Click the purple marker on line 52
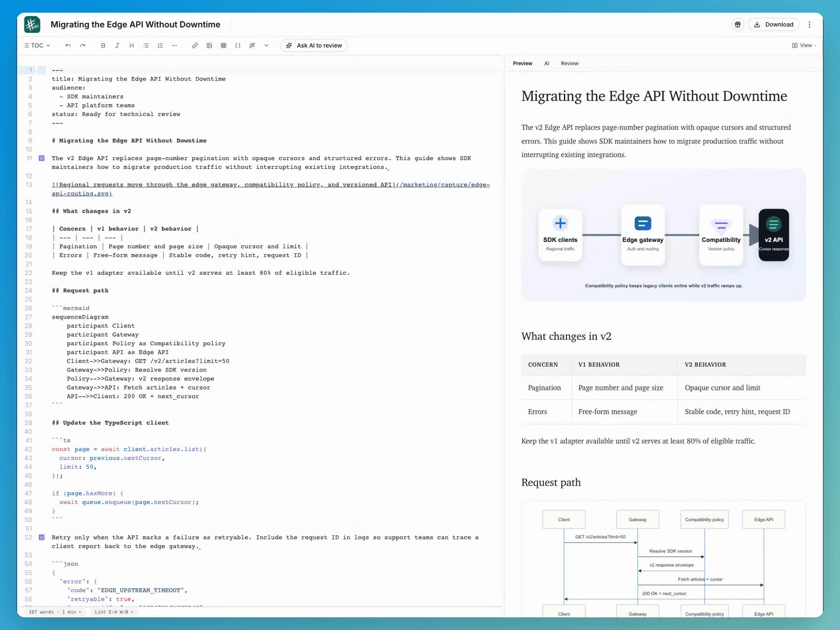 pyautogui.click(x=42, y=537)
